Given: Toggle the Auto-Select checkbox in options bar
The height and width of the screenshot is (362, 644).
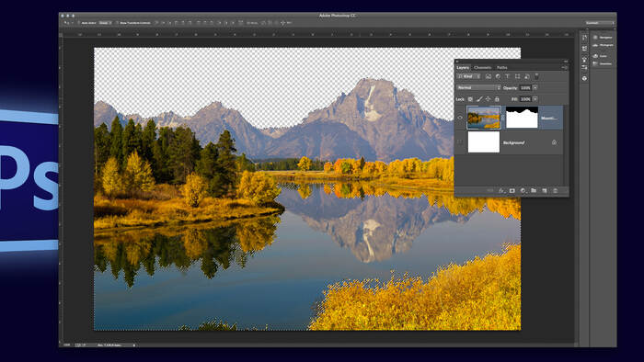Looking at the screenshot, I should (79, 23).
